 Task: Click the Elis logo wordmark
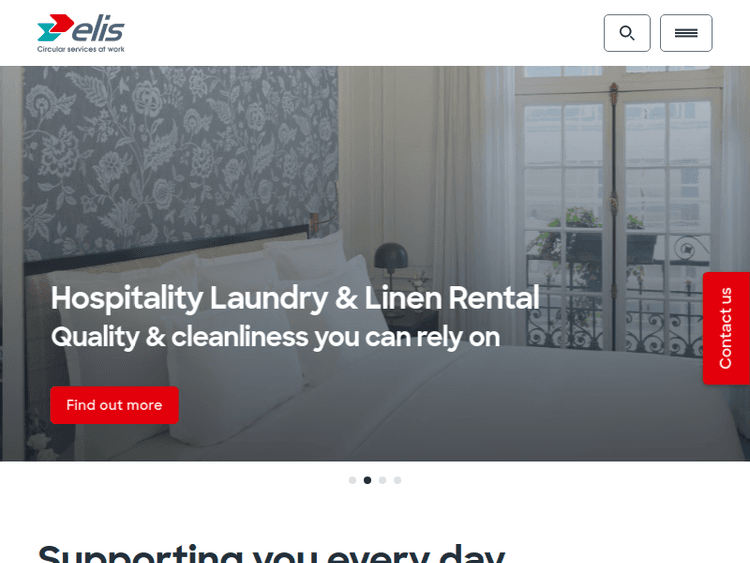(98, 30)
